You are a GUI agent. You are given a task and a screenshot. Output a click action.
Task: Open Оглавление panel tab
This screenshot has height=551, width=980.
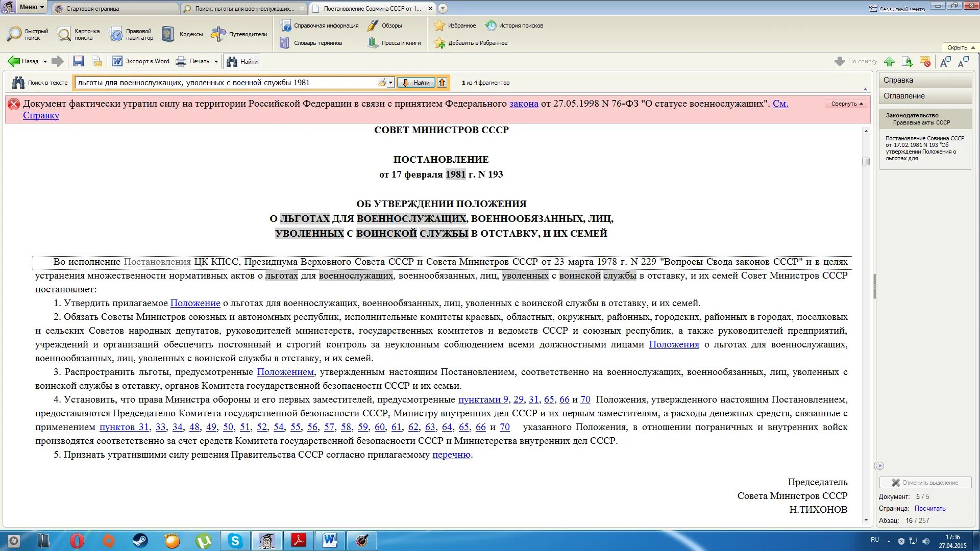click(x=925, y=96)
